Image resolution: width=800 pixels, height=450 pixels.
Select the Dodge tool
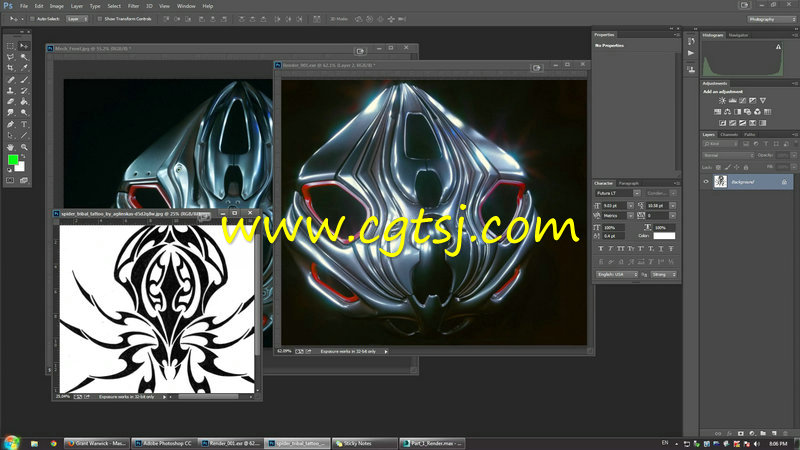pyautogui.click(x=24, y=113)
